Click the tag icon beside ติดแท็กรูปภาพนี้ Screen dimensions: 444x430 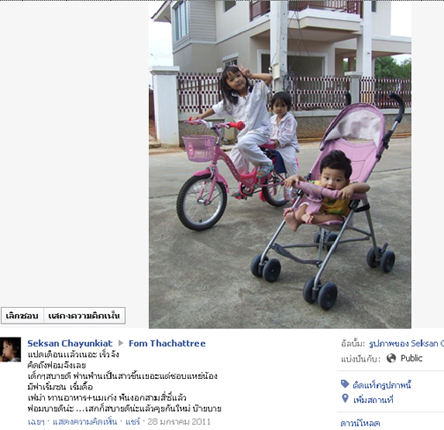[345, 384]
